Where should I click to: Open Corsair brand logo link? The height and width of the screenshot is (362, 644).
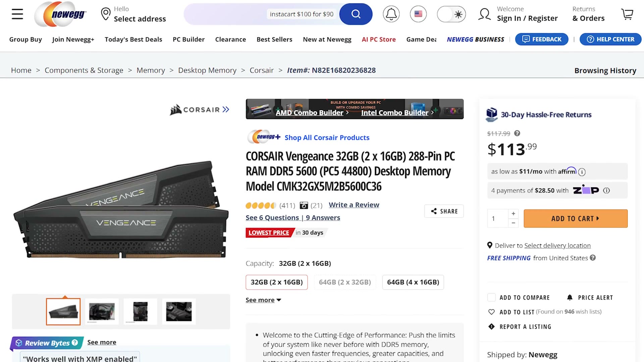coord(200,110)
